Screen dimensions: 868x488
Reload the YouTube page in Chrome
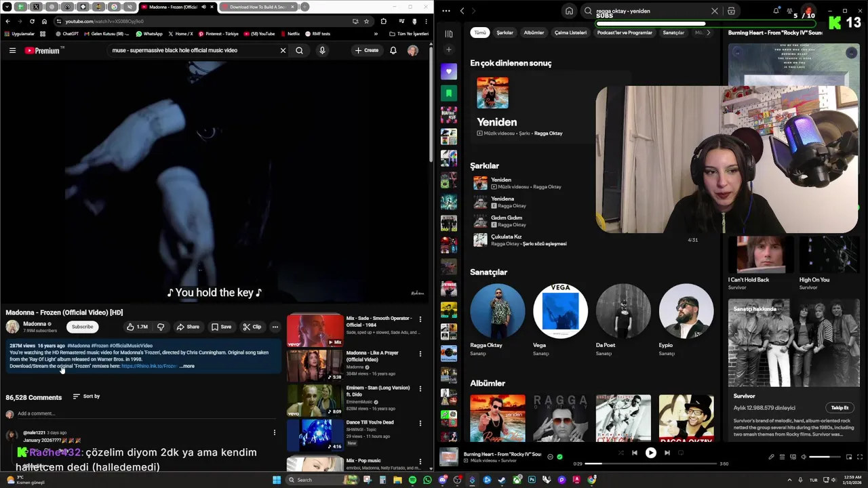tap(31, 21)
